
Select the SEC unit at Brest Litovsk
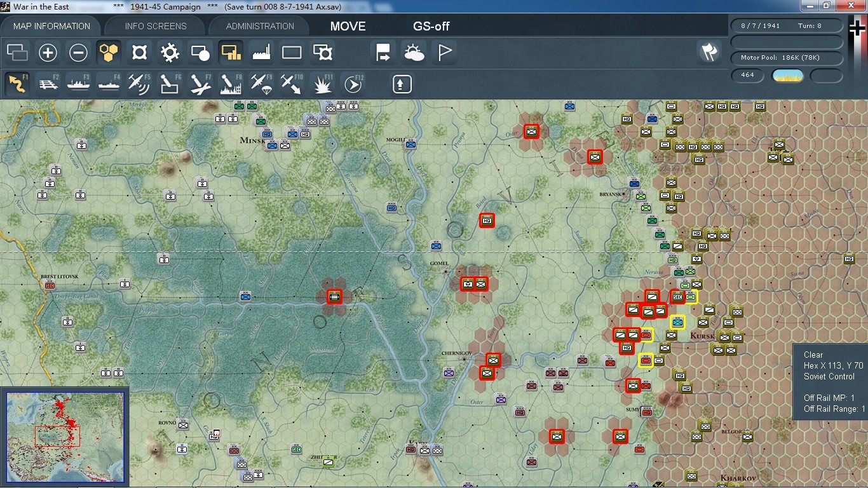(x=50, y=285)
